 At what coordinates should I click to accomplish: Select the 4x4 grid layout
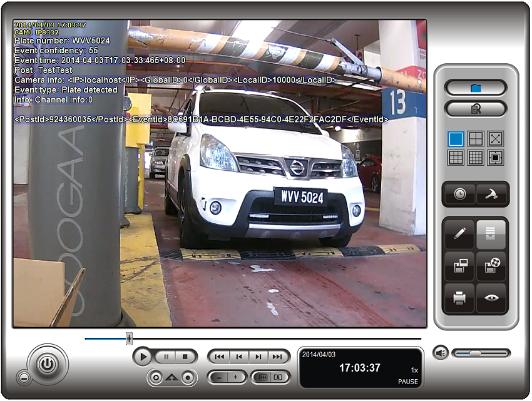tap(475, 158)
